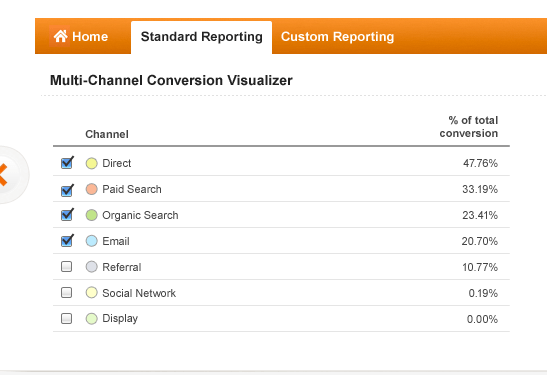
Task: Switch to the Custom Reporting tab
Action: [337, 37]
